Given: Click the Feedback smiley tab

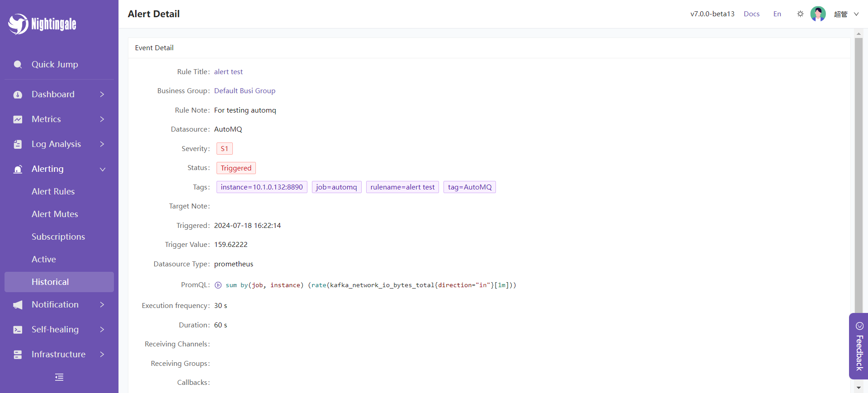Looking at the screenshot, I should tap(859, 346).
